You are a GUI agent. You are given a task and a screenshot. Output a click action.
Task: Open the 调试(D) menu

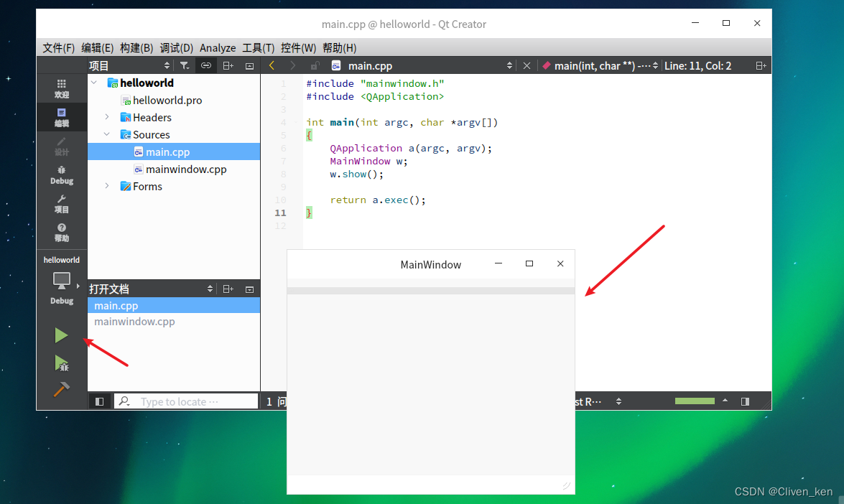point(177,48)
